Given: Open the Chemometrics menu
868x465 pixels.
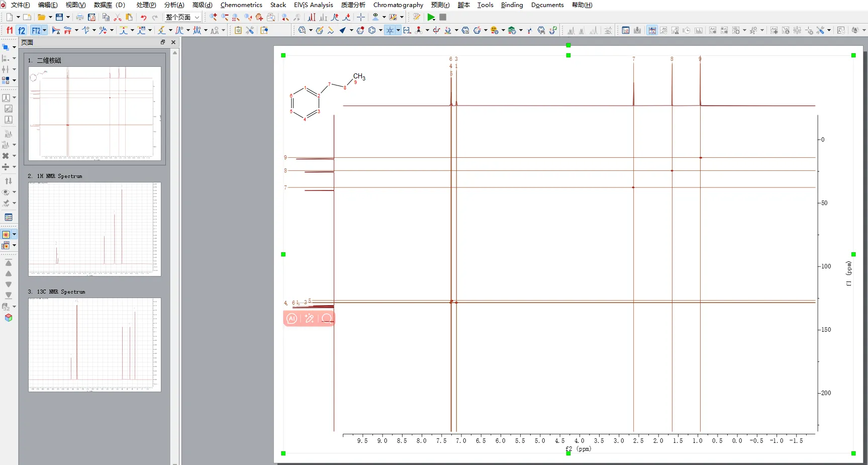Looking at the screenshot, I should click(x=241, y=5).
